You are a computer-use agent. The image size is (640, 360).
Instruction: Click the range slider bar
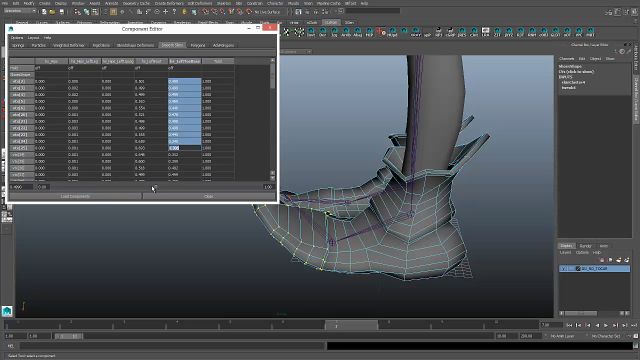[69, 336]
